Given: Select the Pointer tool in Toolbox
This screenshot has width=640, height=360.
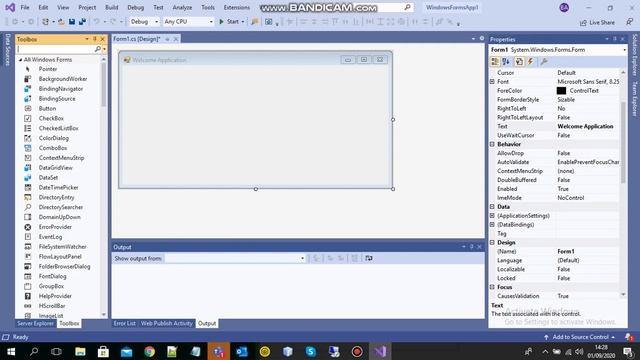Looking at the screenshot, I should click(48, 69).
